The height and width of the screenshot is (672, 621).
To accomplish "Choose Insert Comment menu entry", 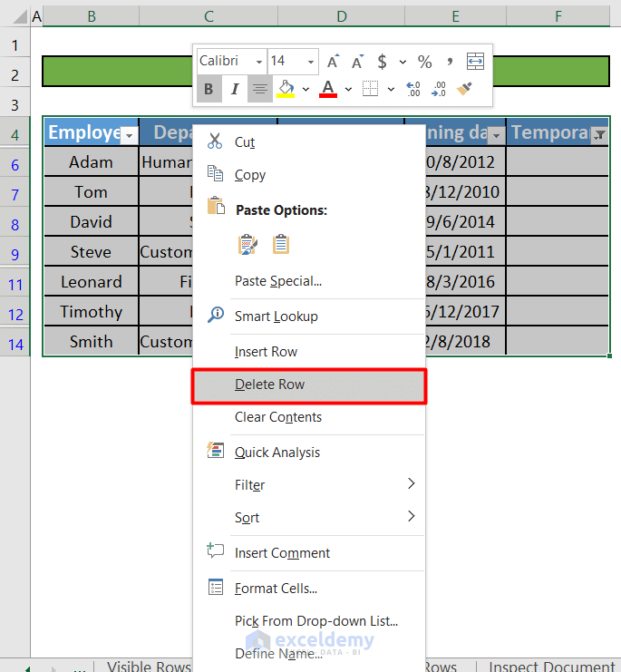I will pos(309,553).
